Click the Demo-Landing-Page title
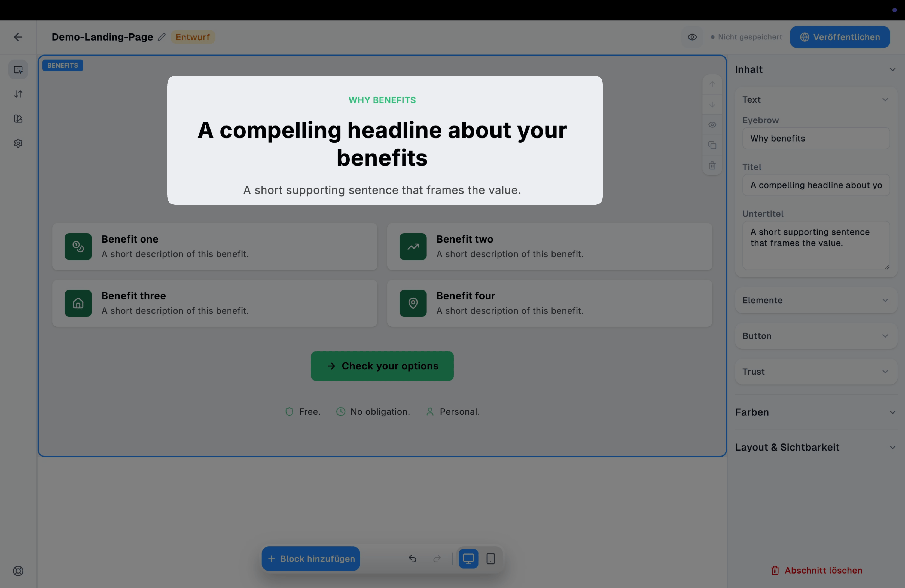Viewport: 905px width, 588px height. pos(102,37)
